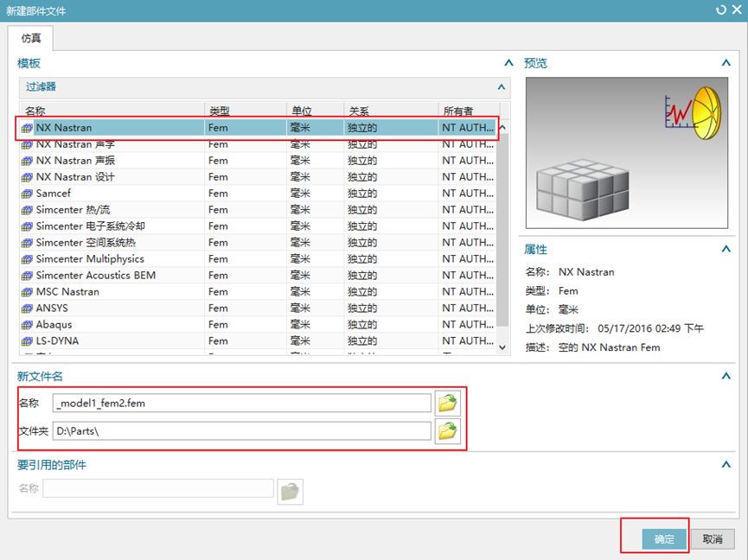Select the Simcenter Acoustics BEM template
This screenshot has width=748, height=560.
point(258,276)
